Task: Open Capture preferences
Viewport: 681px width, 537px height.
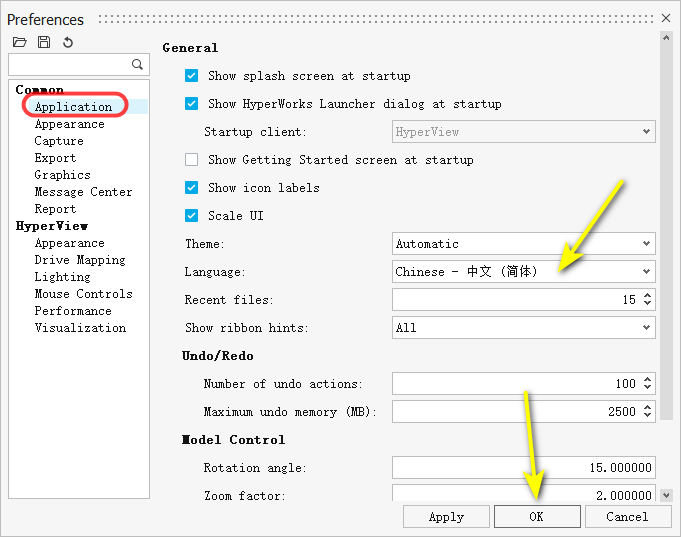Action: pyautogui.click(x=59, y=141)
